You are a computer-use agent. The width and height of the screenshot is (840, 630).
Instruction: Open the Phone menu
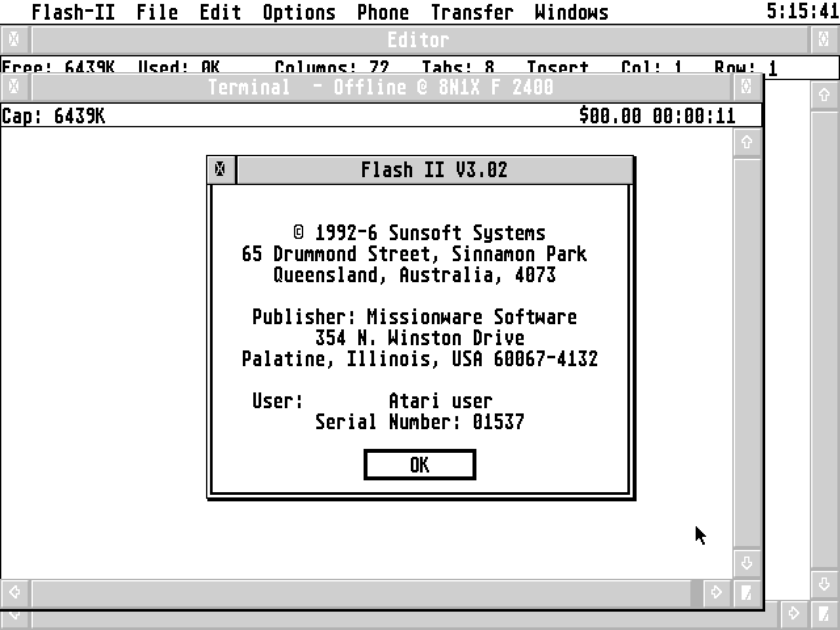383,12
